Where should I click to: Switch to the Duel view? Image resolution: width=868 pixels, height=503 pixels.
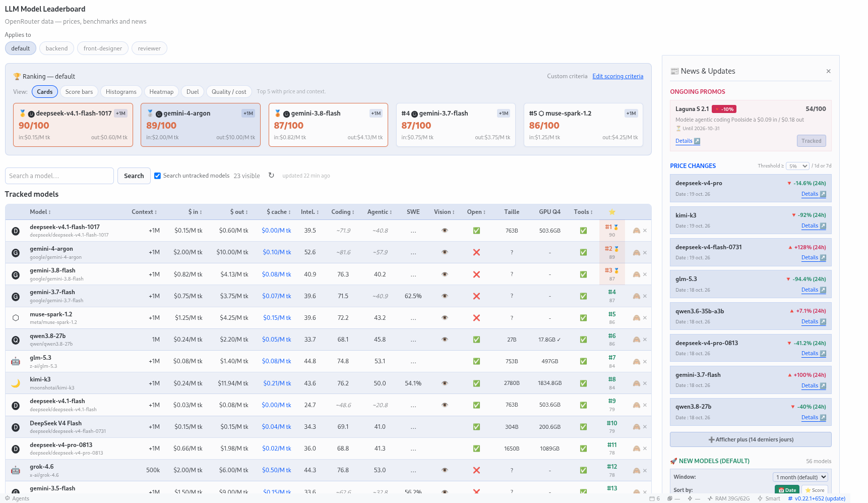tap(193, 92)
